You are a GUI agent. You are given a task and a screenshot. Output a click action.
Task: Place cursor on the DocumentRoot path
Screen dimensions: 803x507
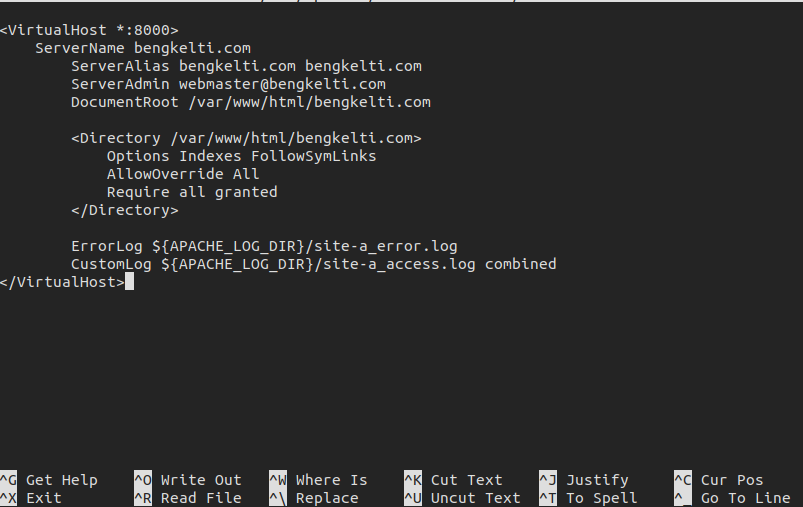coord(310,102)
